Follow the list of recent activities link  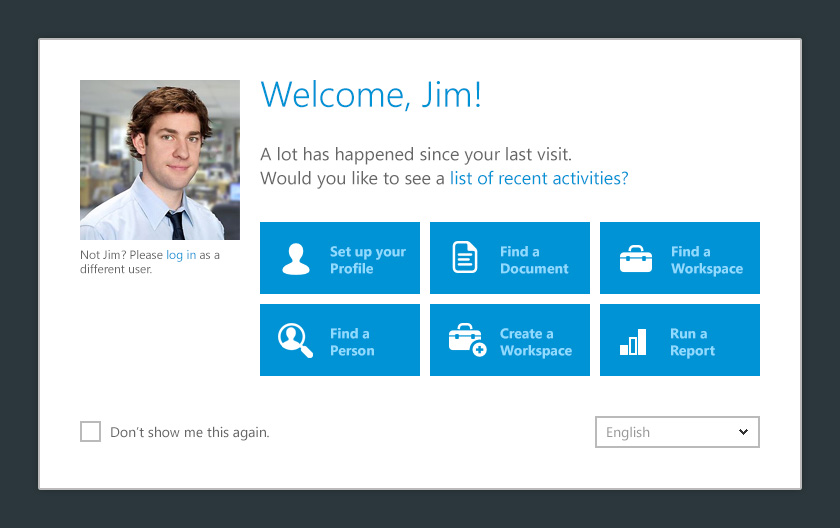pos(539,178)
